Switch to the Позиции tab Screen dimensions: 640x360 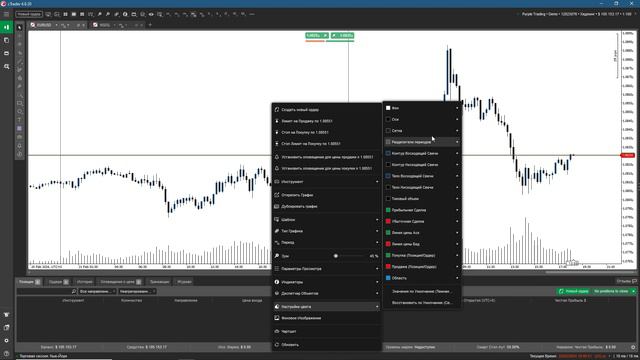[x=29, y=282]
